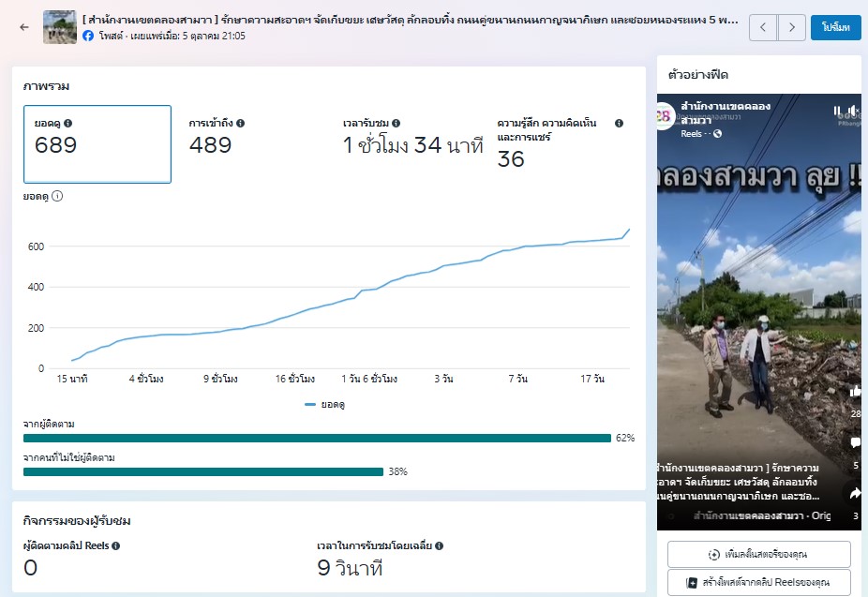Click the จากคนที่ไม่ใช่ผู้ติดตาม 38% bar
868x597 pixels.
pyautogui.click(x=203, y=471)
